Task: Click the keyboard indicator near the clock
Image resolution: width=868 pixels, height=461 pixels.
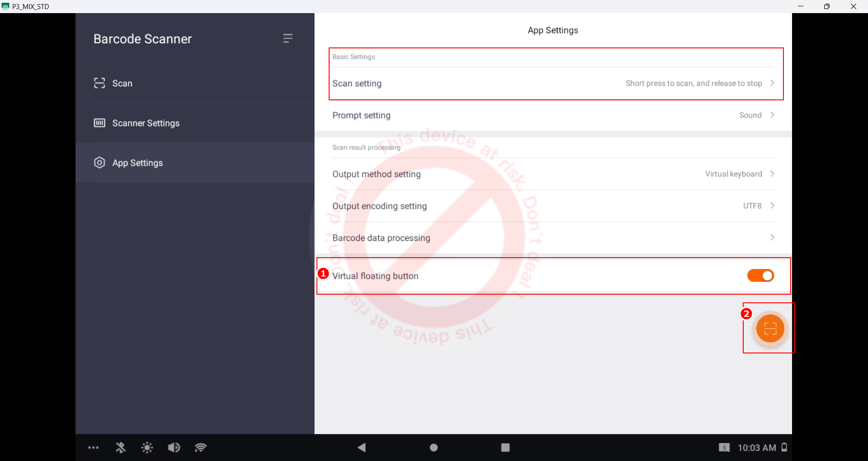Action: click(x=724, y=447)
